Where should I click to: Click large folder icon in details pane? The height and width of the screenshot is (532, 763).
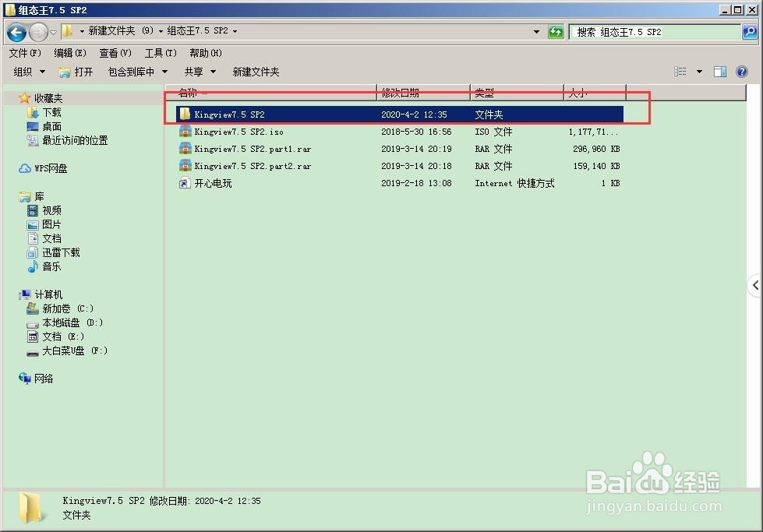pos(30,508)
